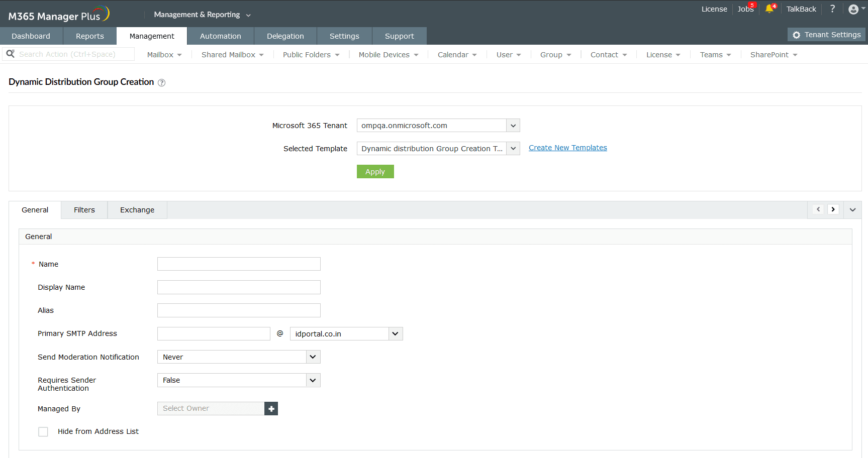868x458 pixels.
Task: Click the Display Name input field
Action: point(239,287)
